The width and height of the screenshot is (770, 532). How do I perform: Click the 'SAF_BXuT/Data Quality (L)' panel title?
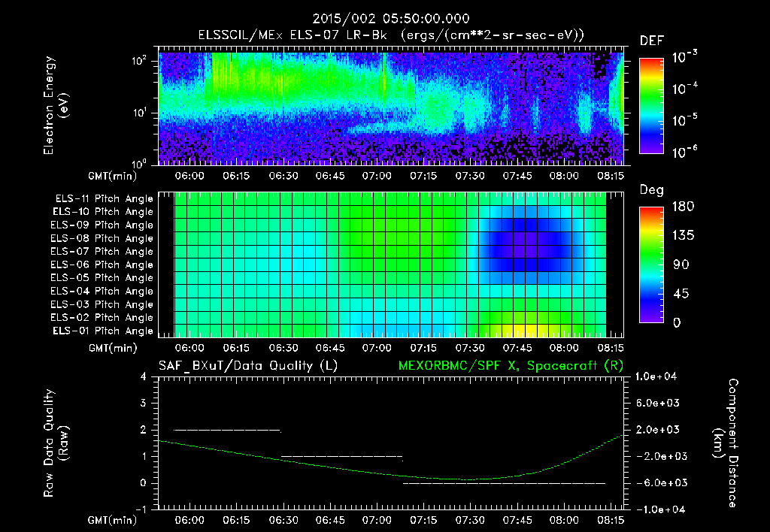[x=248, y=366]
